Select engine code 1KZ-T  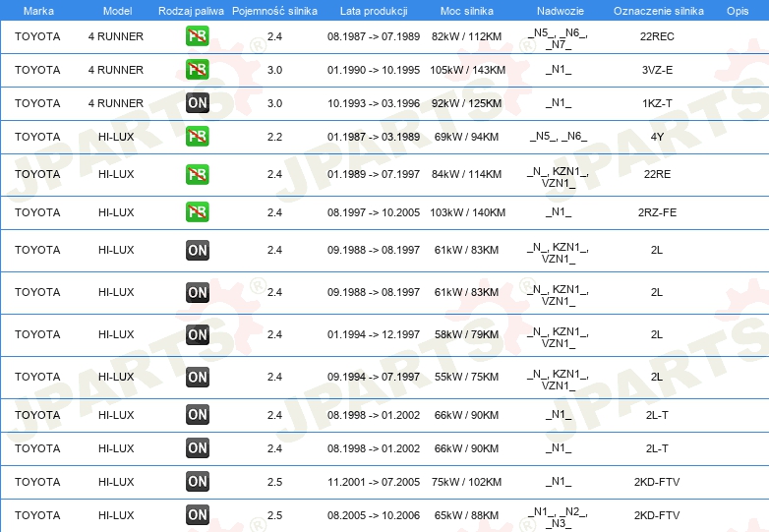tap(657, 103)
